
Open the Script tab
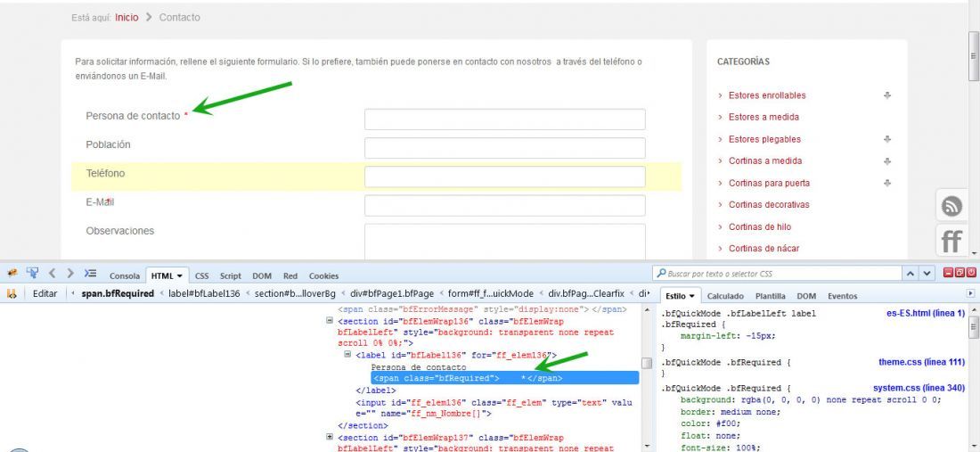coord(230,275)
